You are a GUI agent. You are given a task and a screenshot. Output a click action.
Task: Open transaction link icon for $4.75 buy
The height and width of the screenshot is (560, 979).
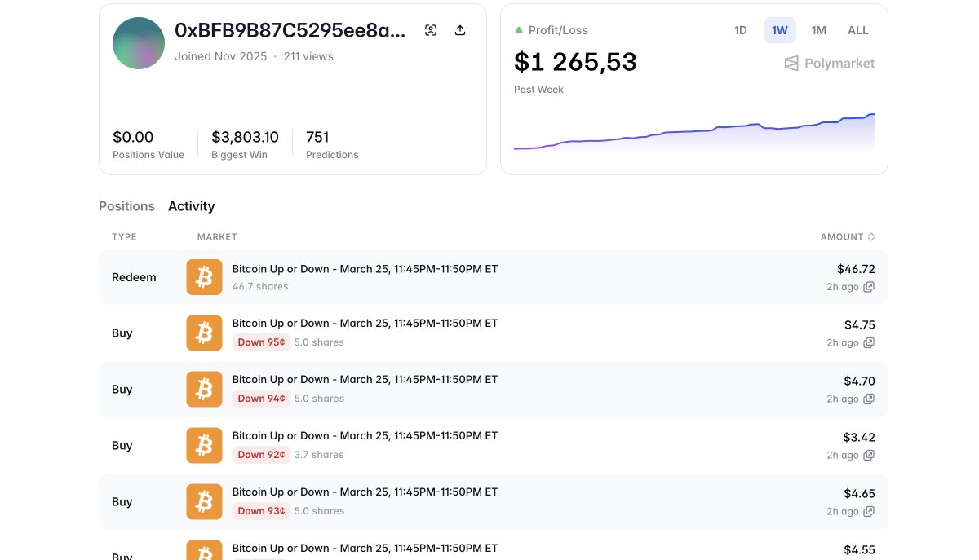(869, 343)
